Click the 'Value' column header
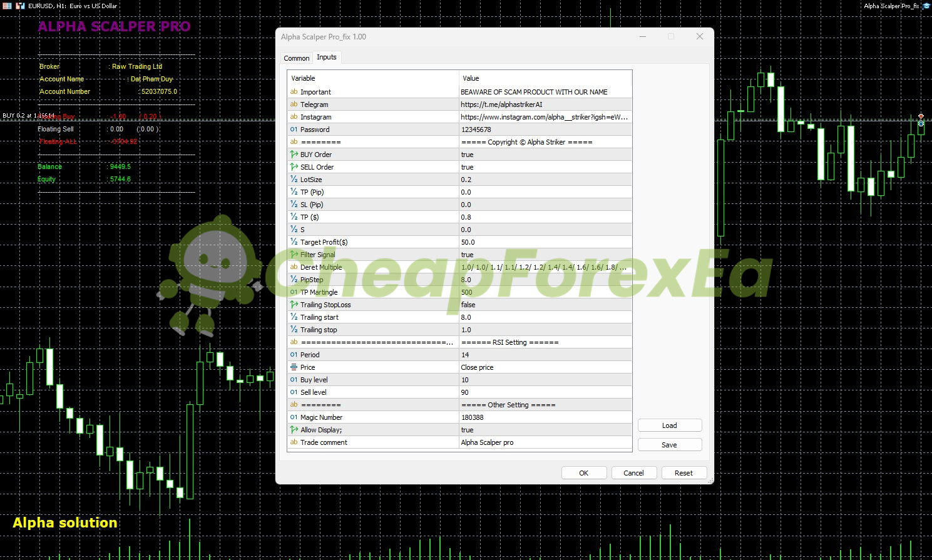Screen dimensions: 932x560 pos(546,78)
